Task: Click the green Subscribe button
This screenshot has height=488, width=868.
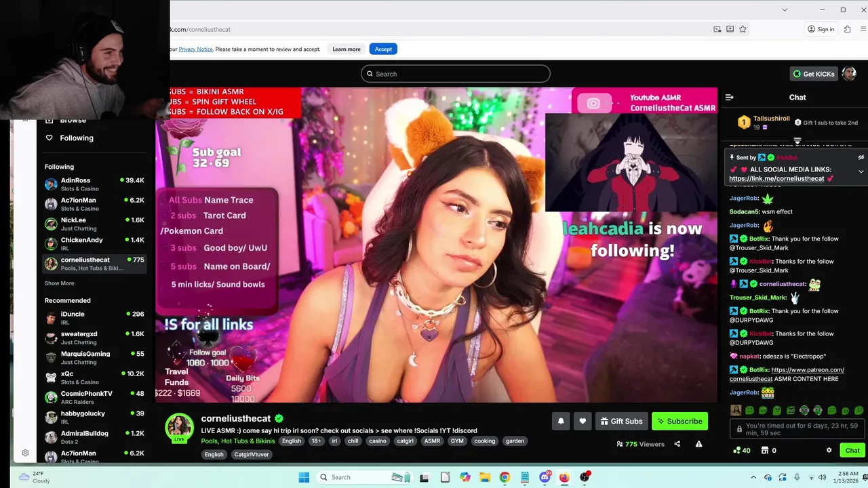Action: coord(679,421)
